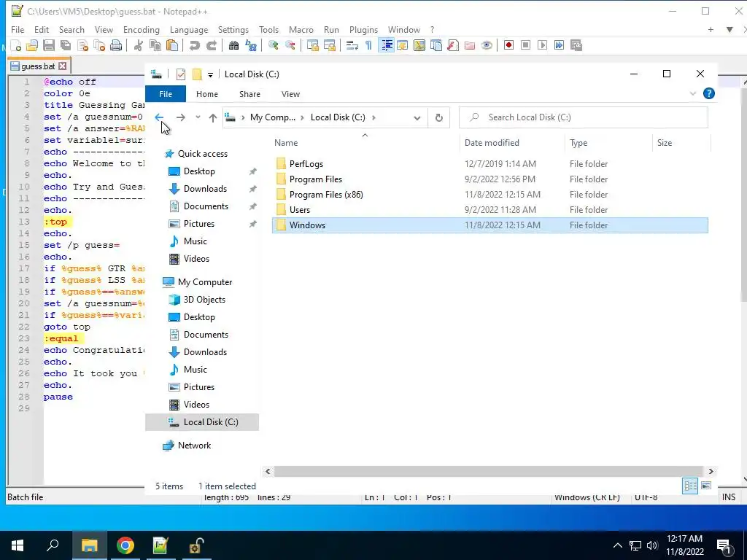Image resolution: width=747 pixels, height=560 pixels.
Task: Open the address bar history dropdown
Action: pos(417,117)
